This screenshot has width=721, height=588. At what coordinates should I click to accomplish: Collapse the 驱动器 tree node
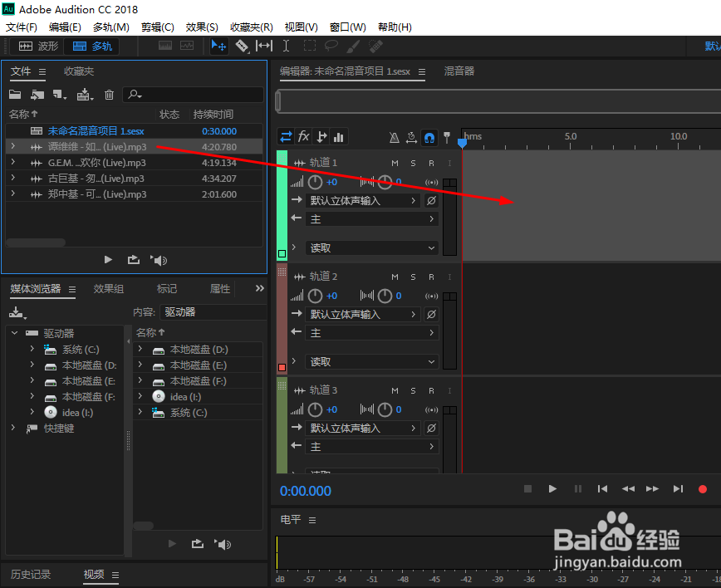(x=14, y=332)
